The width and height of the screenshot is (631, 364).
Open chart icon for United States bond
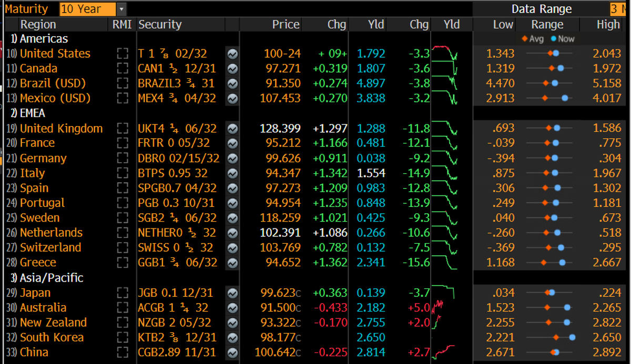point(232,54)
